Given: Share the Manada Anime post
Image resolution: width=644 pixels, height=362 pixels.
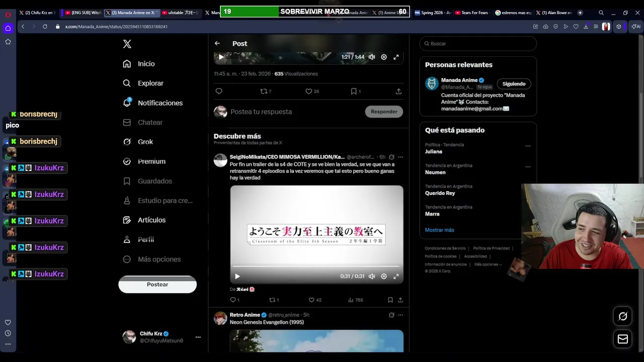Looking at the screenshot, I should (398, 91).
